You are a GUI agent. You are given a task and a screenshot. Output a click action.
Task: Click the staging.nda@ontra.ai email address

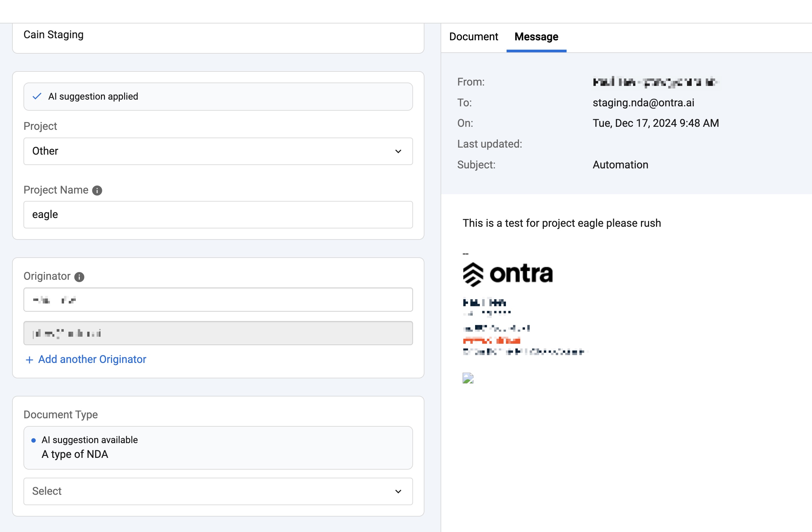(x=644, y=102)
